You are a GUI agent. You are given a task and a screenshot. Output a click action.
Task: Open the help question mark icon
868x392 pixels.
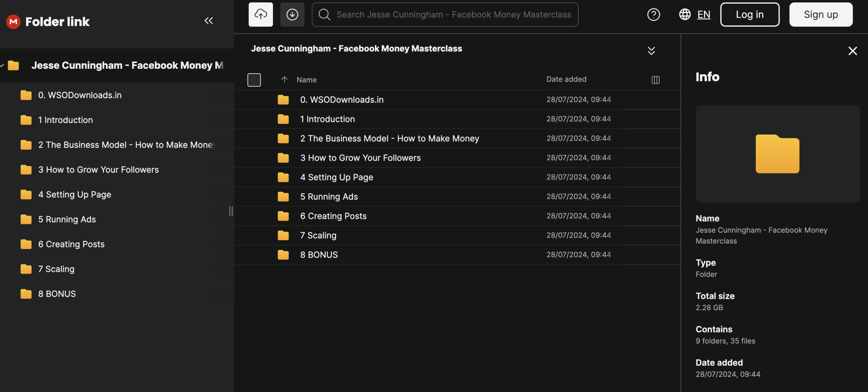point(653,15)
